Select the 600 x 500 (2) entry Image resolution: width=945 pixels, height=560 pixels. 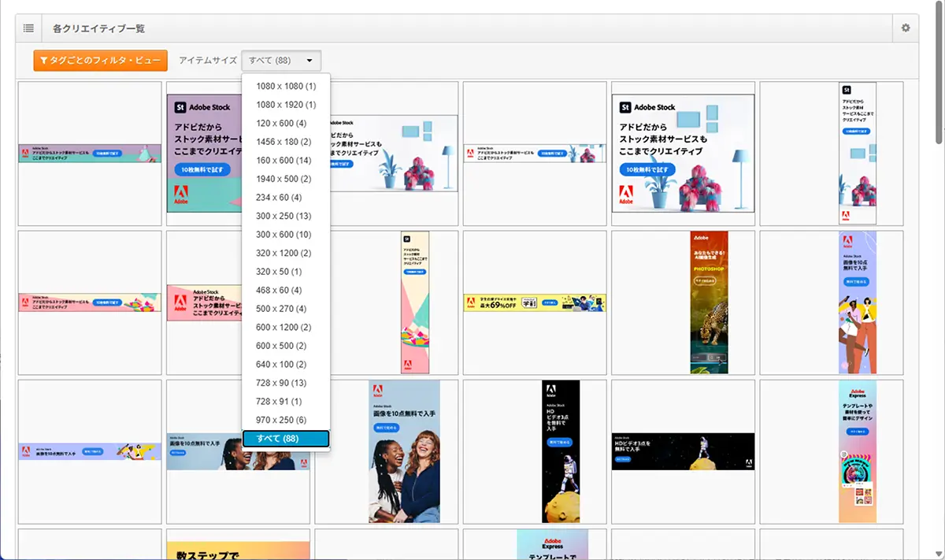(x=286, y=346)
